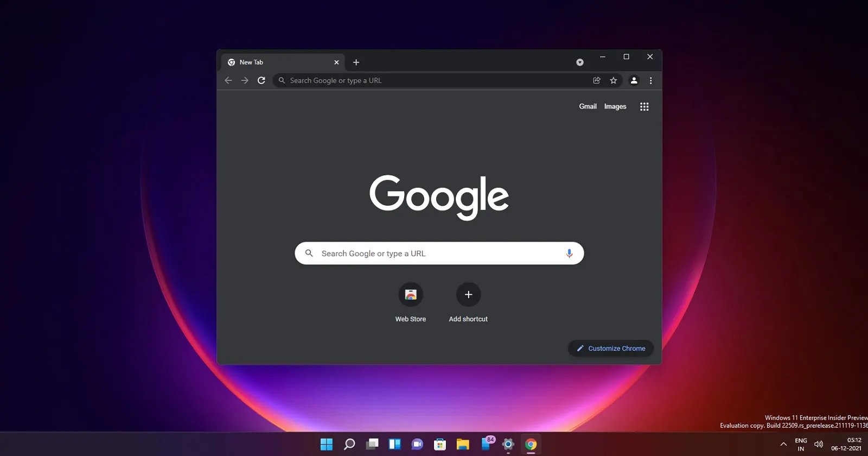Start voice search with the microphone icon

(x=569, y=254)
